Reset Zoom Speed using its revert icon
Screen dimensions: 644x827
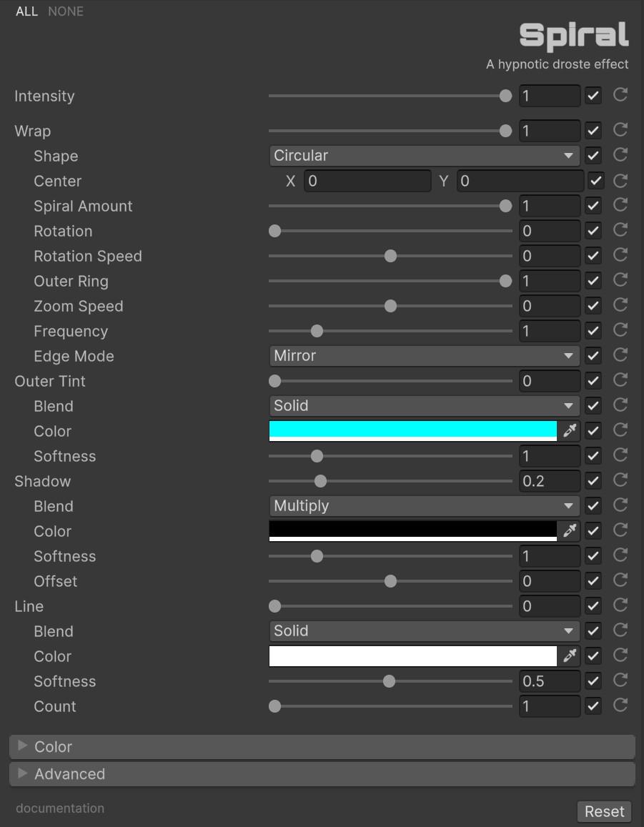[620, 306]
